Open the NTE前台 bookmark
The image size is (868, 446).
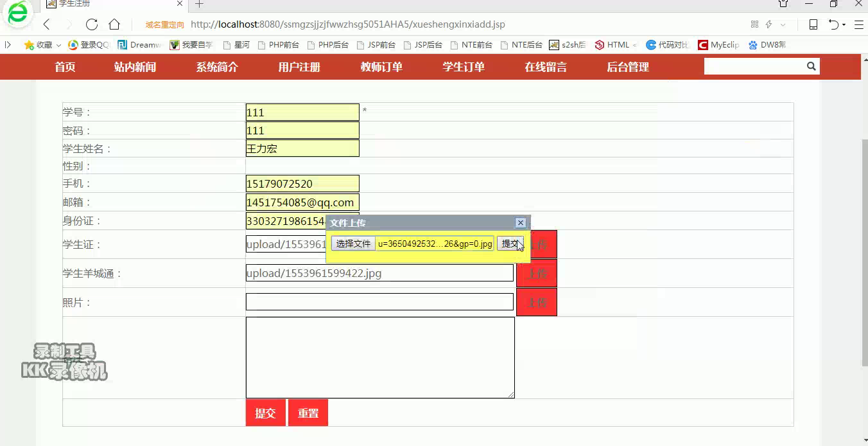pyautogui.click(x=471, y=45)
